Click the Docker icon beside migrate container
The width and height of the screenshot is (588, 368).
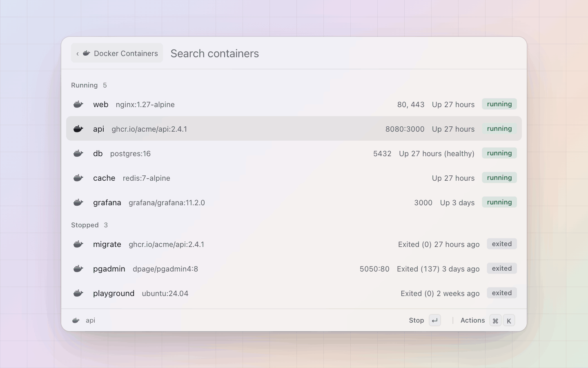[78, 244]
